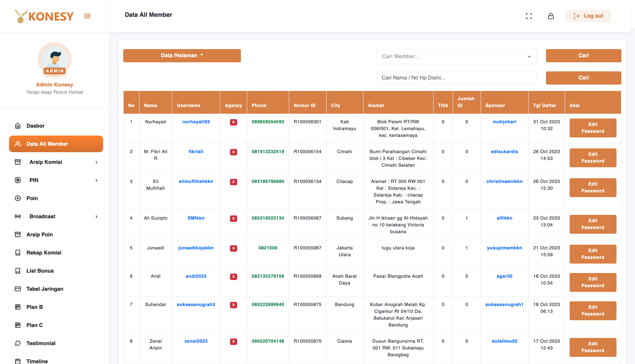This screenshot has width=635, height=364.
Task: Click the Arsip Komisi archive icon
Action: click(x=18, y=162)
